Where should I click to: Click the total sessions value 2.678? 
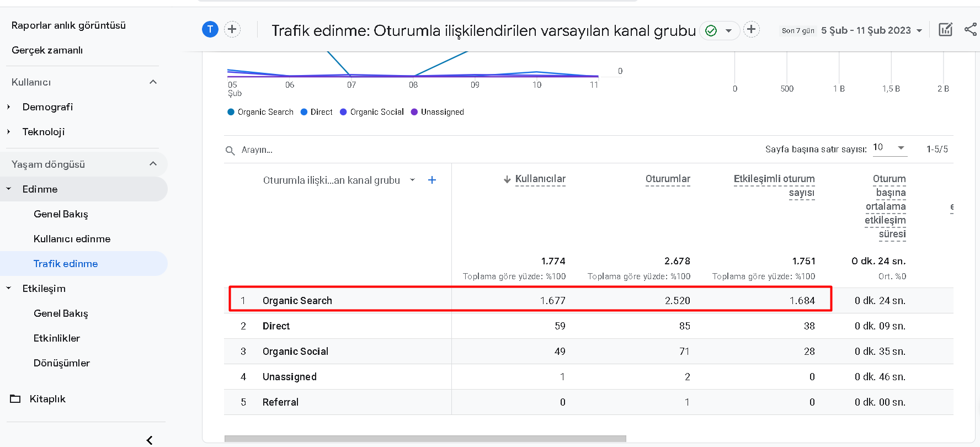click(x=678, y=261)
